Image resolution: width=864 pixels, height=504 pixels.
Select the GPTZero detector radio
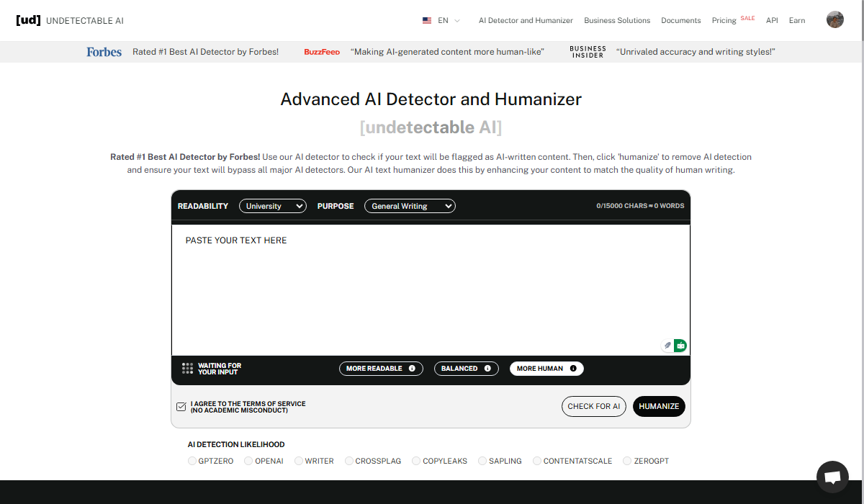pos(192,461)
